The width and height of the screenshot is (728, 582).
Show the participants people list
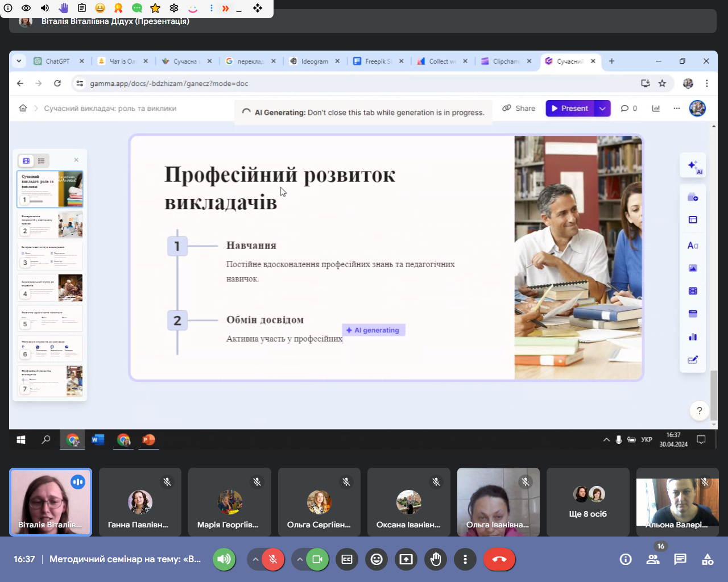point(653,559)
